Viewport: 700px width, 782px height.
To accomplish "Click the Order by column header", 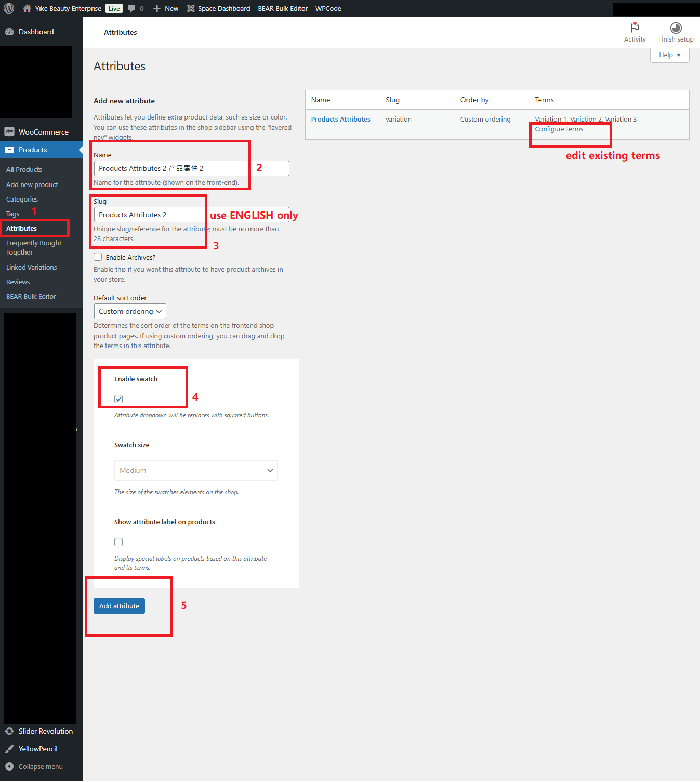I will [x=474, y=100].
